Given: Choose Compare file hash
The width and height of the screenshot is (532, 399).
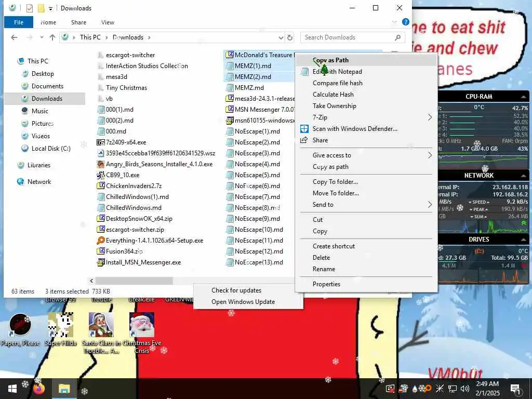Looking at the screenshot, I should [366, 83].
